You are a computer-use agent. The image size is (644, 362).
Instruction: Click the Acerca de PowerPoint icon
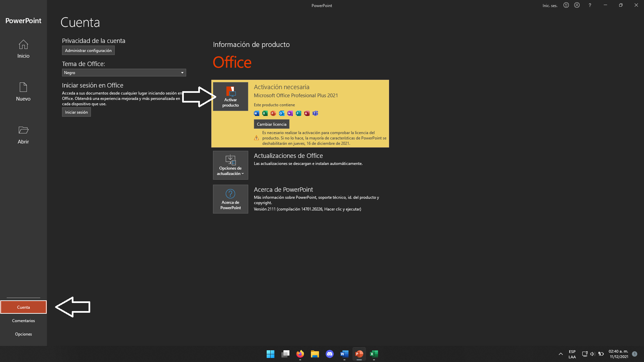click(230, 199)
